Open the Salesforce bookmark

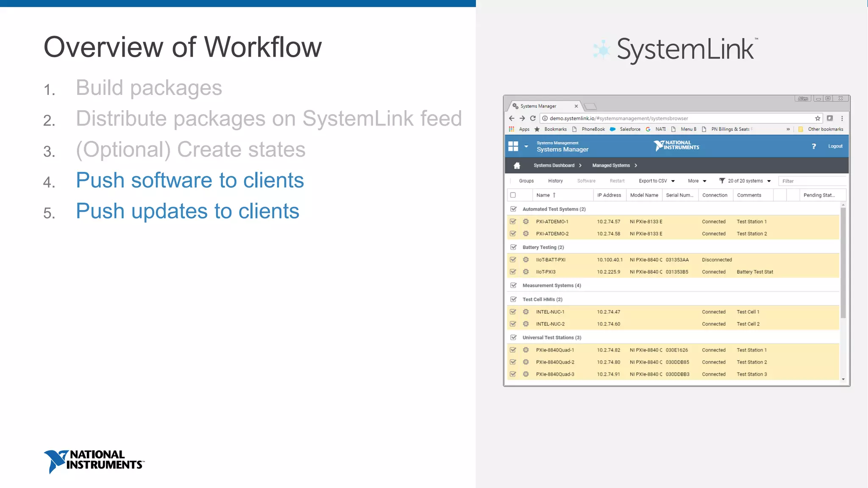click(626, 129)
